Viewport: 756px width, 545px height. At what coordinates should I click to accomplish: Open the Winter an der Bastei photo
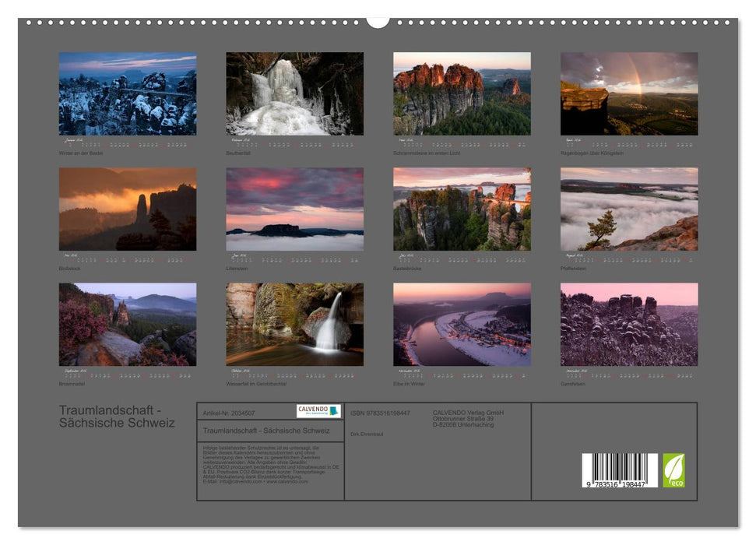[128, 94]
